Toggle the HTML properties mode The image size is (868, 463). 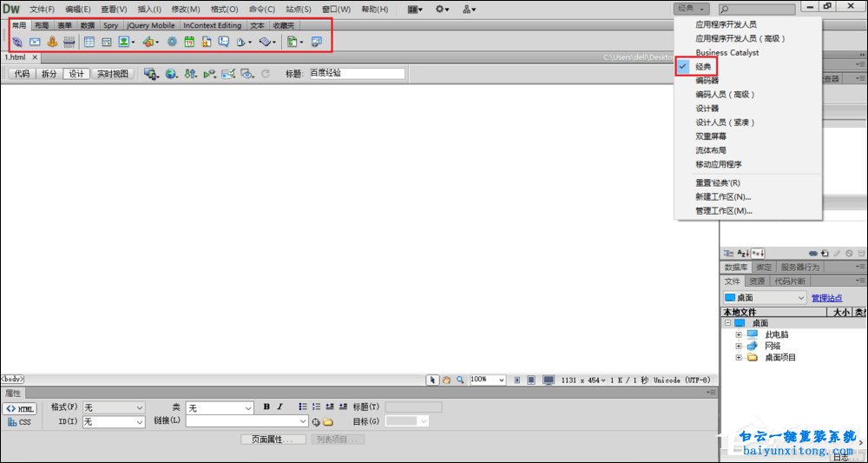click(19, 409)
